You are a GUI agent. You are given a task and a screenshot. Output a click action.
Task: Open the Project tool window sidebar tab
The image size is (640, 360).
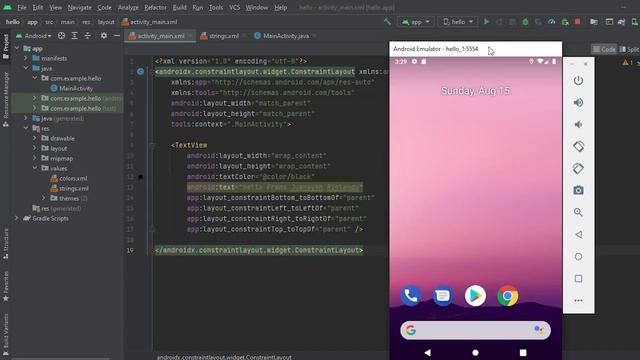tap(6, 46)
